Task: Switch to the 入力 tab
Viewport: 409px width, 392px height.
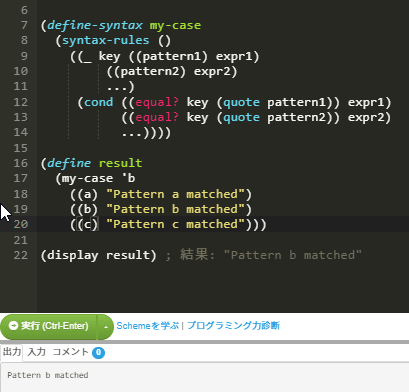Action: [x=36, y=352]
